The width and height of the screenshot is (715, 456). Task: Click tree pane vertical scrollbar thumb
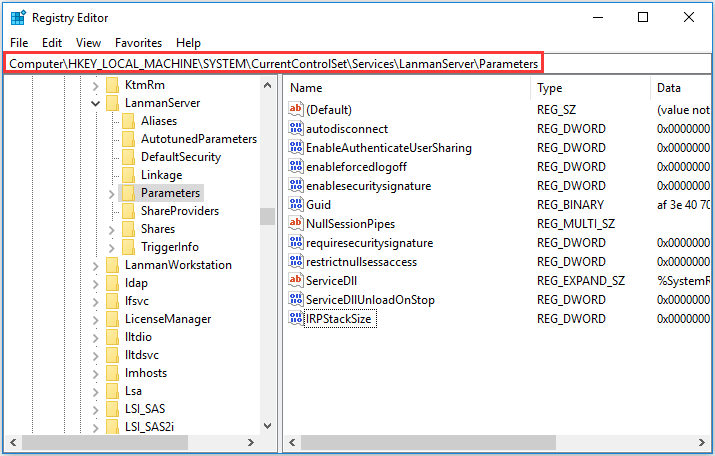click(x=267, y=216)
